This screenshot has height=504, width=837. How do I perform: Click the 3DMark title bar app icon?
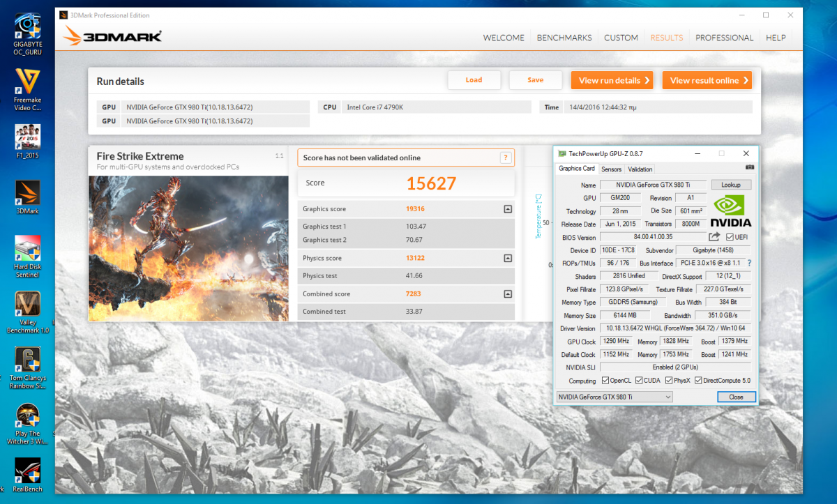63,15
